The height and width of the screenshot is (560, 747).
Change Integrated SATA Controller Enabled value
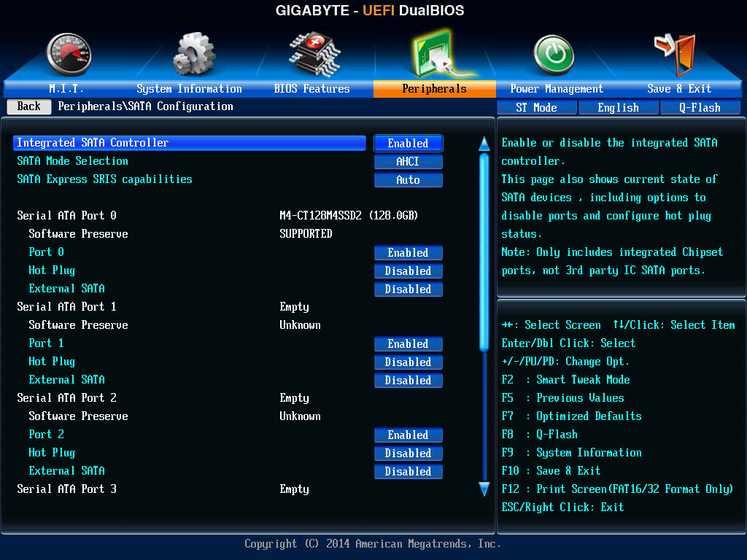tap(409, 144)
